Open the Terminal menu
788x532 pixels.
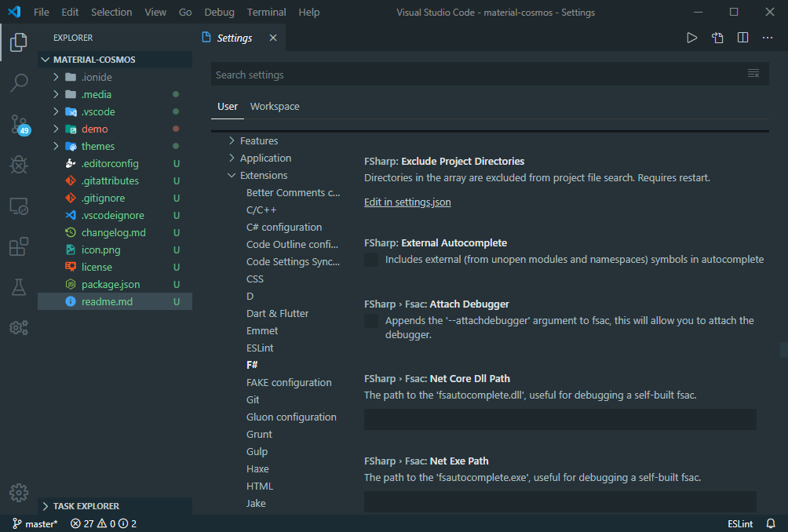click(x=266, y=12)
